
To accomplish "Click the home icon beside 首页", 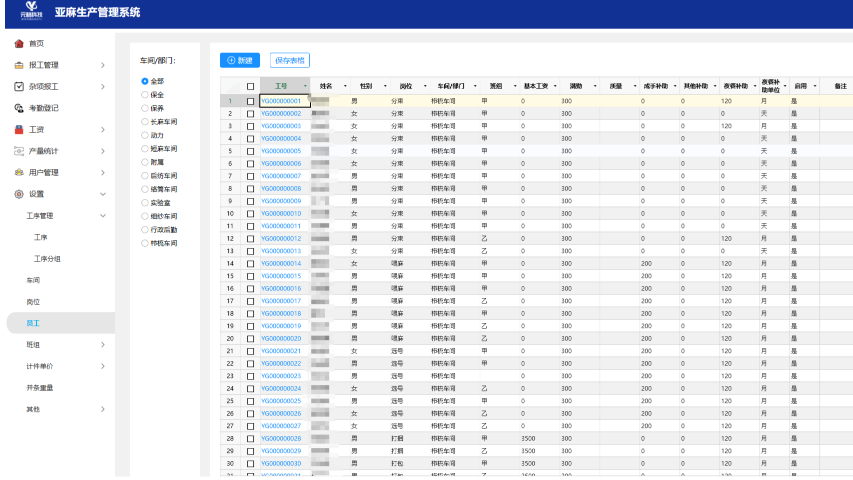I will coord(19,44).
